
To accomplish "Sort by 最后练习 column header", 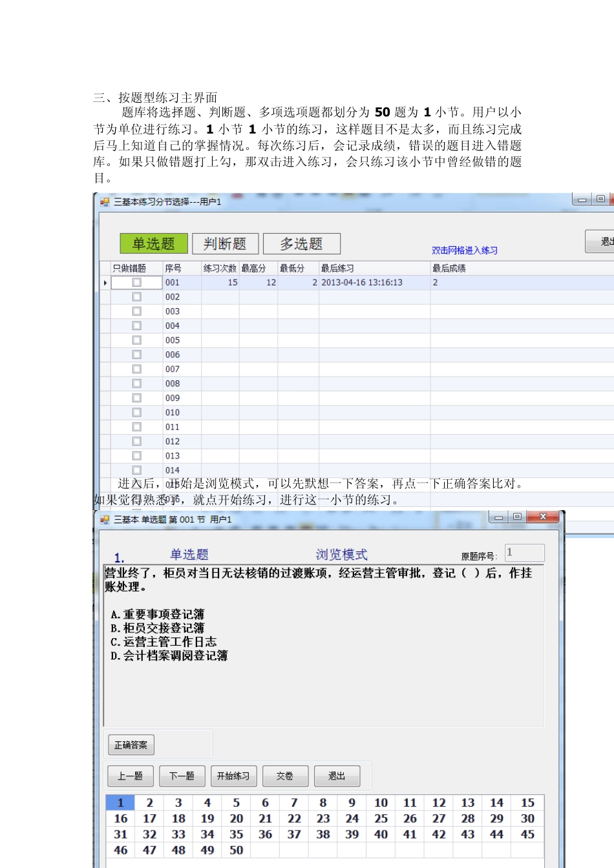I will 374,268.
